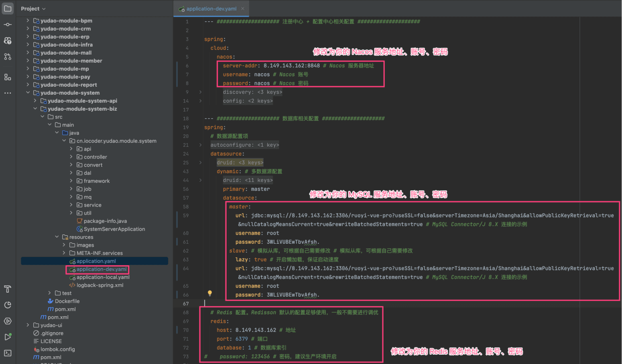The image size is (622, 364).
Task: Click the yellow lightbulb intention icon
Action: [209, 293]
